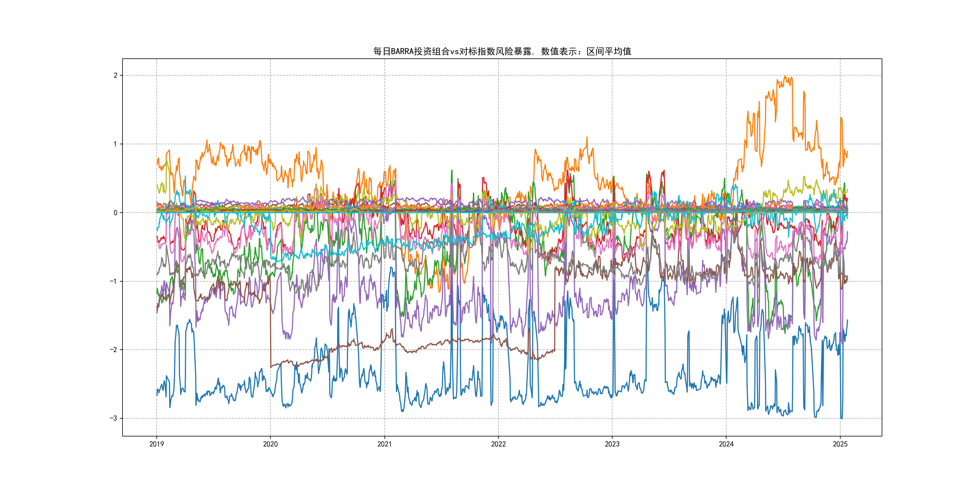Click the 2024 x-axis label
The width and height of the screenshot is (980, 490).
point(726,444)
